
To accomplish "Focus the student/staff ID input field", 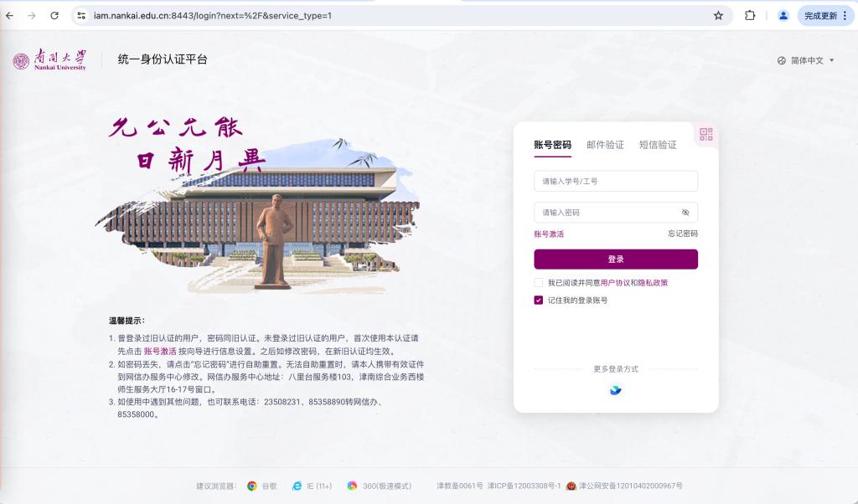I will click(x=616, y=181).
